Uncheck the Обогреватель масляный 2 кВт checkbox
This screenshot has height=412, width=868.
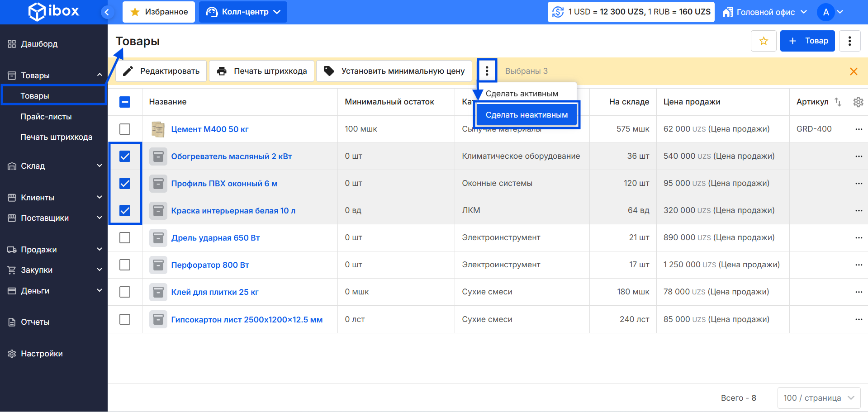tap(125, 156)
